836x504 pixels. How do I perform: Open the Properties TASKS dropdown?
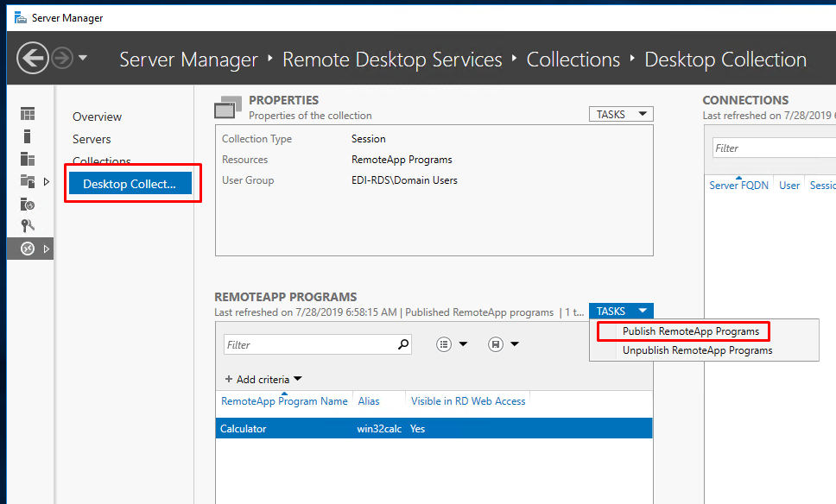[621, 114]
